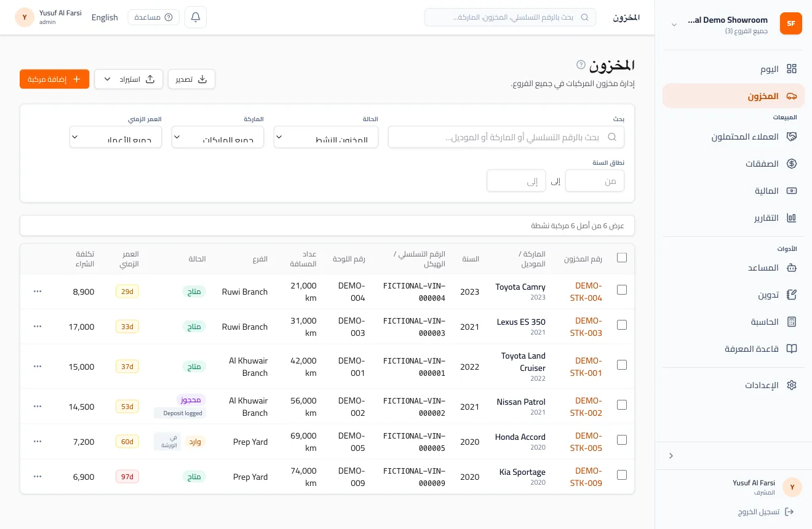812x529 pixels.
Task: Collapse the sidebar using the chevron icon
Action: (x=671, y=456)
